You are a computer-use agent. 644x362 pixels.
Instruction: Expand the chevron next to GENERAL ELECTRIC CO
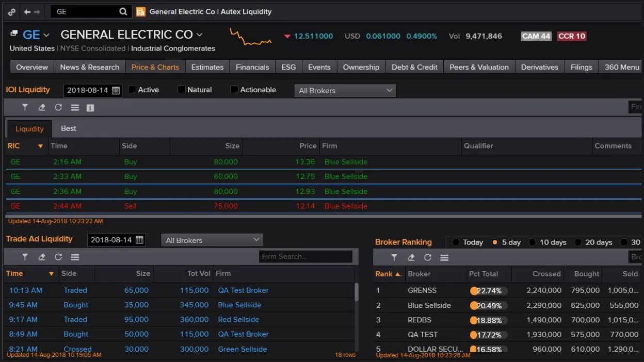200,35
